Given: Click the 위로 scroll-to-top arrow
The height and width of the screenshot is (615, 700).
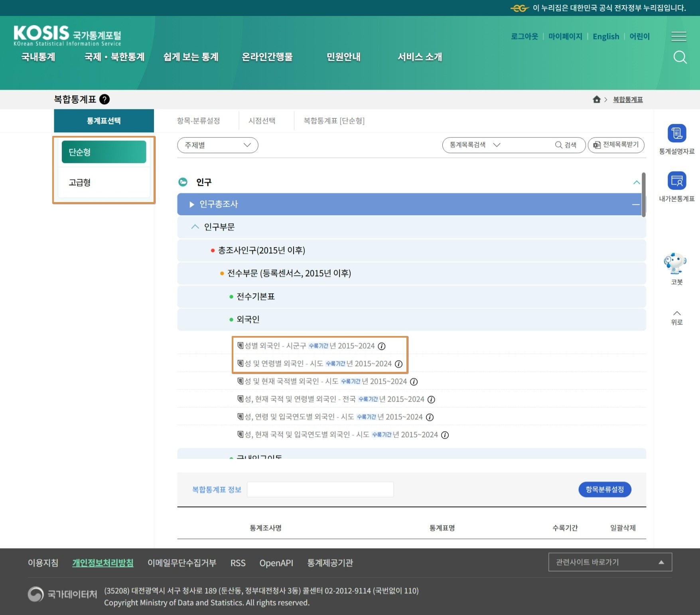Looking at the screenshot, I should click(676, 318).
